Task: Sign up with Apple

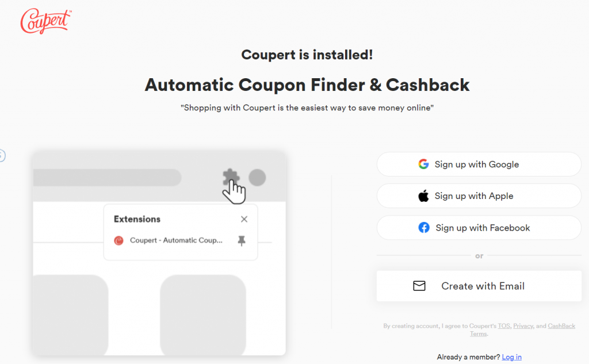Action: point(479,196)
